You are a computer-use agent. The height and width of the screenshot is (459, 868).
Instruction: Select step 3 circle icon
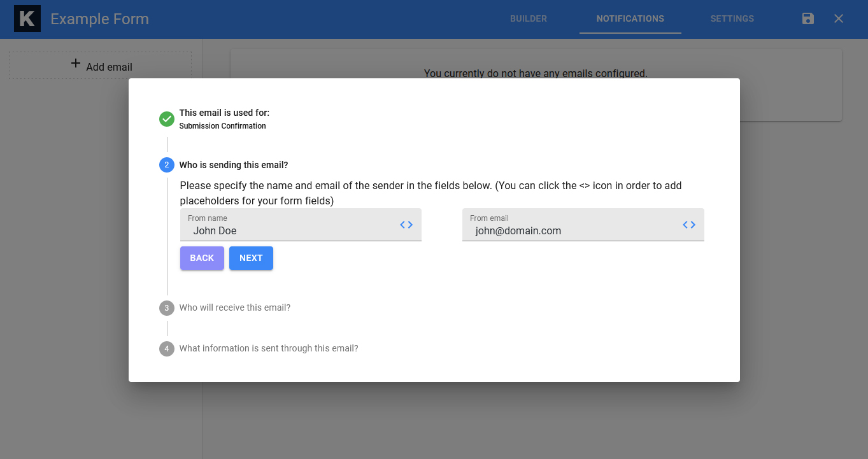click(167, 308)
